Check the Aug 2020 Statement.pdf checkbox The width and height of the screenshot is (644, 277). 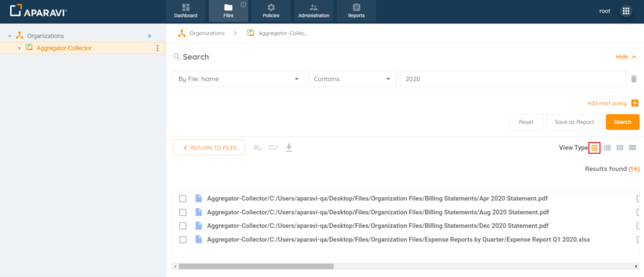click(183, 212)
